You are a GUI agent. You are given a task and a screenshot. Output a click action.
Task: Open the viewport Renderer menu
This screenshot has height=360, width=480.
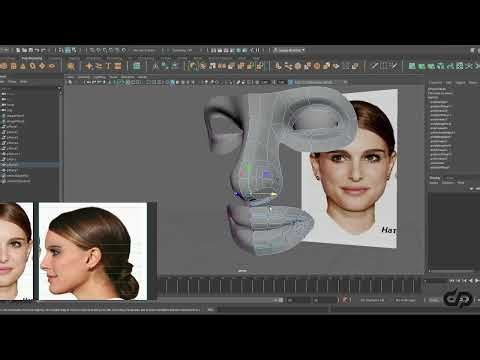[128, 77]
